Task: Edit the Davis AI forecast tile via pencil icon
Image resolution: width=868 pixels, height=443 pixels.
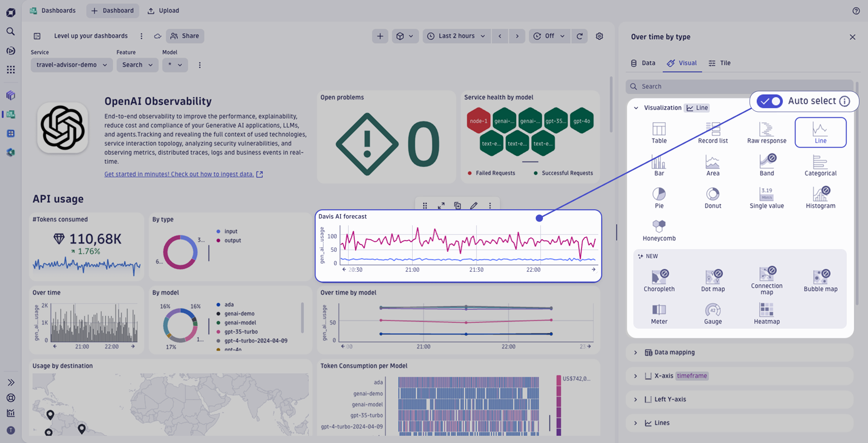Action: (474, 206)
